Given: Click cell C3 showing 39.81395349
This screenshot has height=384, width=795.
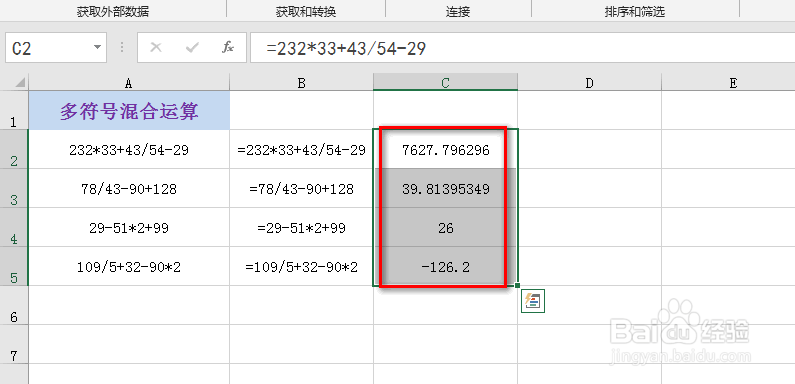Looking at the screenshot, I should (446, 189).
